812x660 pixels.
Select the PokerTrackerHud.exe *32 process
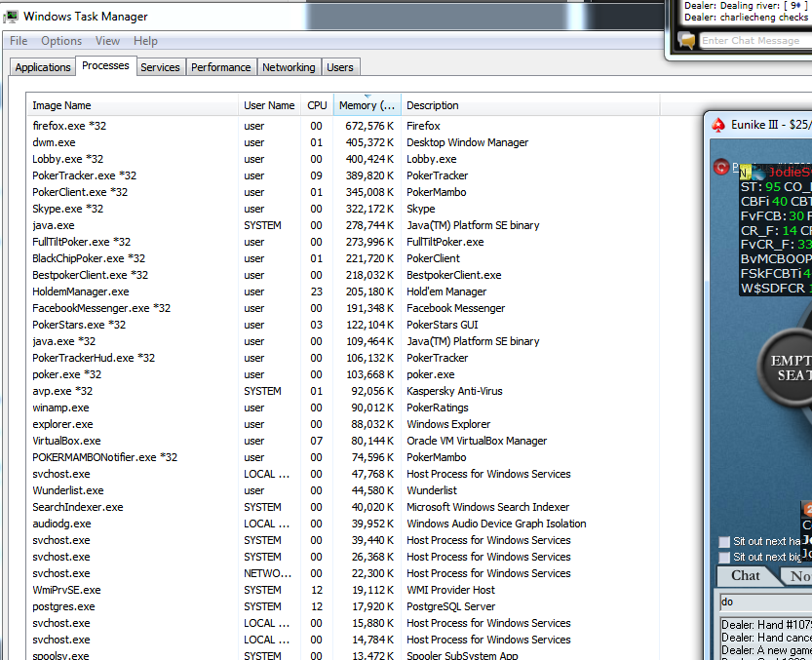tap(343, 358)
